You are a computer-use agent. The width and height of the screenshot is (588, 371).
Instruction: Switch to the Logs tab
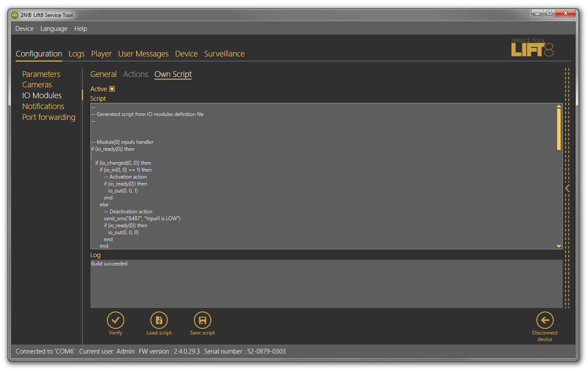pyautogui.click(x=77, y=54)
